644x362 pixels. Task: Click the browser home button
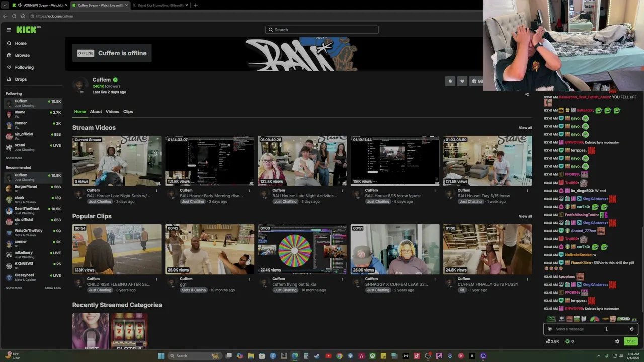[x=23, y=16]
